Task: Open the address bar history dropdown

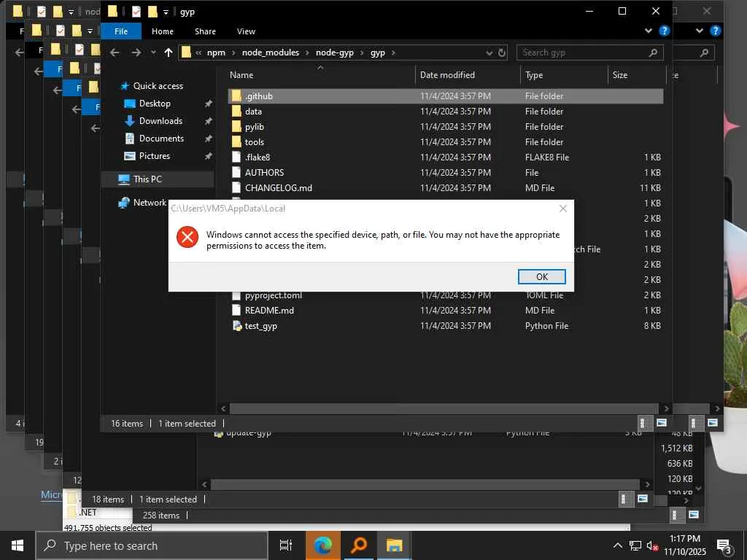Action: point(489,52)
